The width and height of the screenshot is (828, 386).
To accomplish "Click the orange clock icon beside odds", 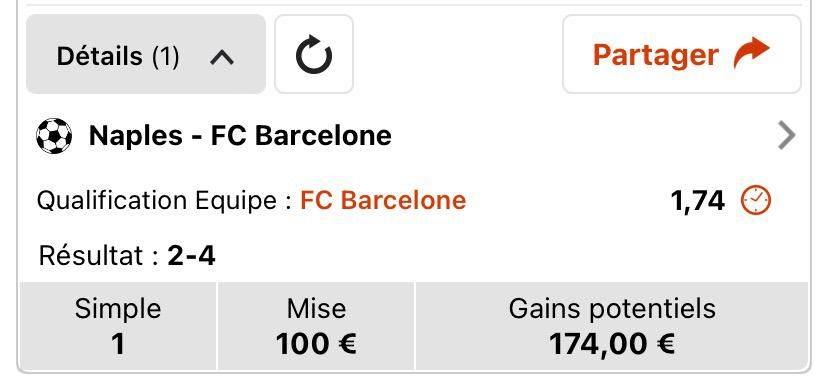I will click(756, 201).
